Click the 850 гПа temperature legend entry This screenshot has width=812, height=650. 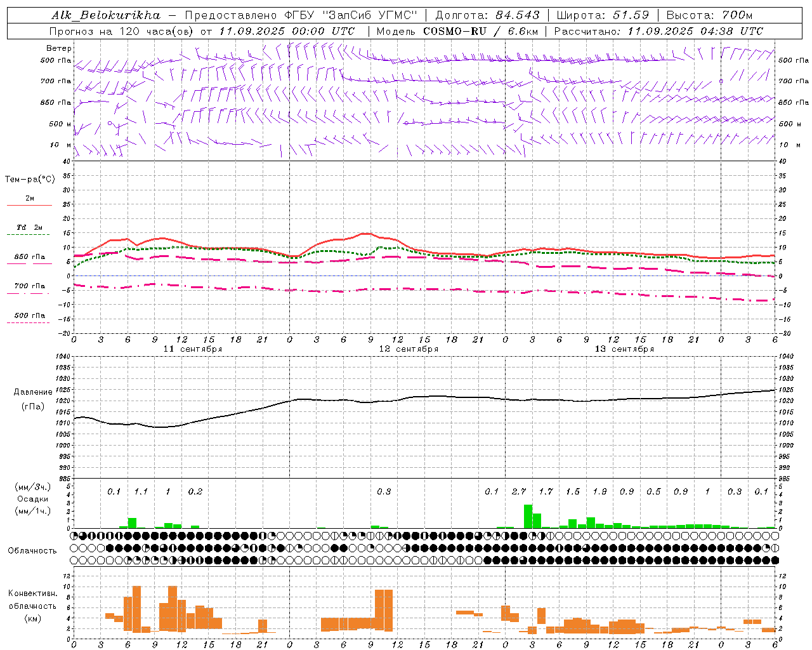click(30, 257)
